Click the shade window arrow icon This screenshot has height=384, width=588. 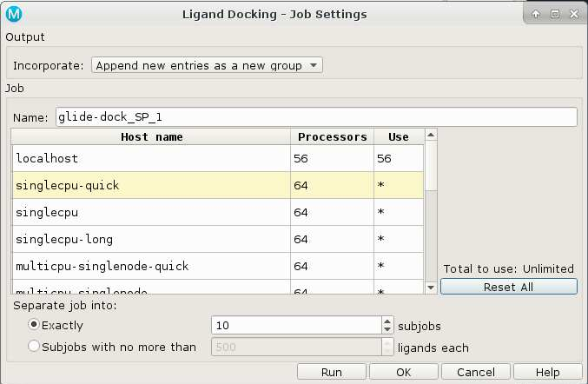point(536,14)
